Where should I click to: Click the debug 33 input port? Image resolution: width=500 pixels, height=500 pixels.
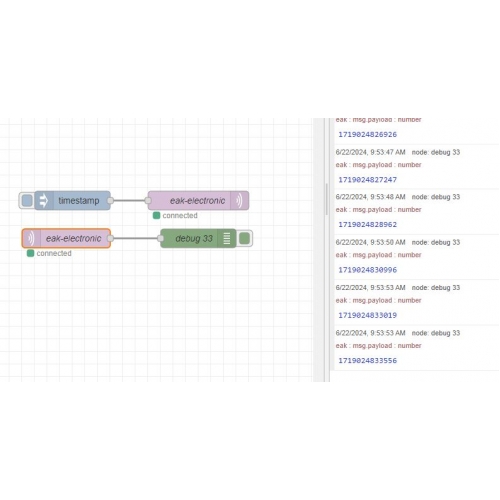click(161, 238)
